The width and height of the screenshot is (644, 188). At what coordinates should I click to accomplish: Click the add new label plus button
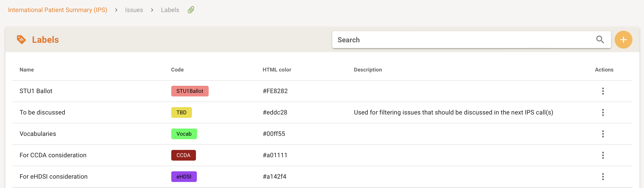623,40
